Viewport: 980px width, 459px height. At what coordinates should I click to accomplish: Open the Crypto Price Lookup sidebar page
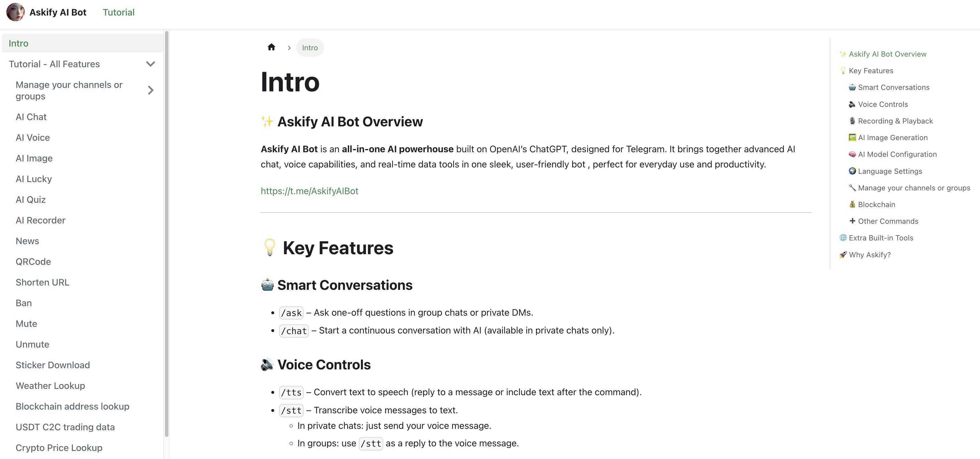59,448
